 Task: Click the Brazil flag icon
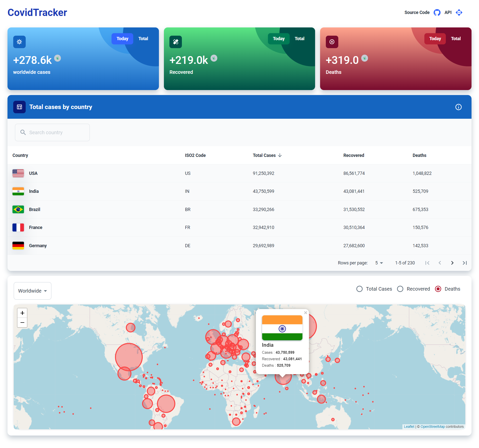click(x=18, y=210)
